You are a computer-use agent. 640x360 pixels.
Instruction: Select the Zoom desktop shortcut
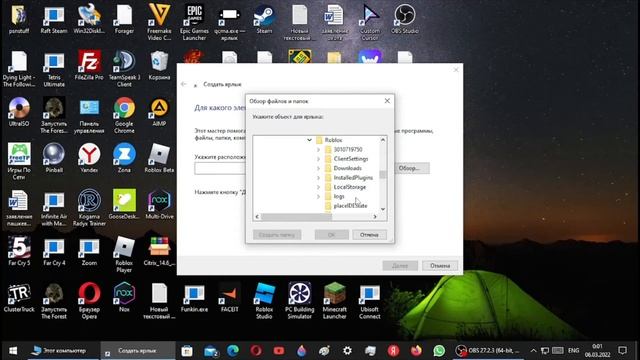(x=89, y=251)
